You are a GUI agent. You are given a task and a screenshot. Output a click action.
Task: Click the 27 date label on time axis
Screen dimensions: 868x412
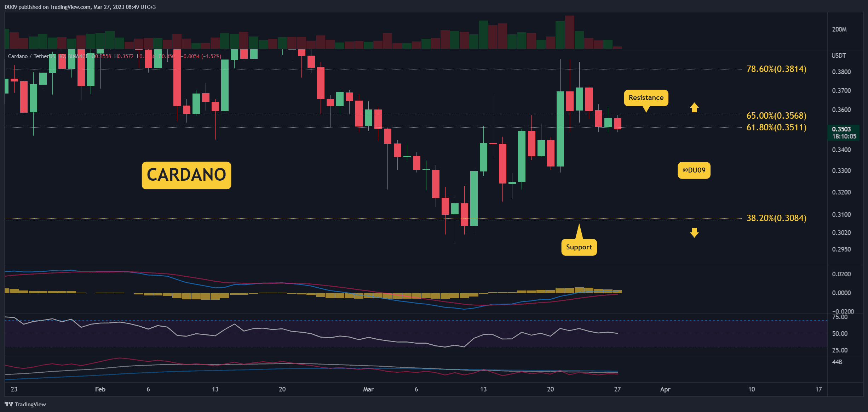(617, 389)
